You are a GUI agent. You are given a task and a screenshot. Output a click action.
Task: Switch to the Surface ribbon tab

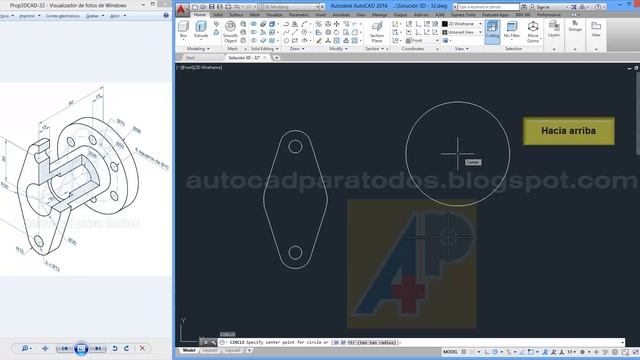click(236, 15)
